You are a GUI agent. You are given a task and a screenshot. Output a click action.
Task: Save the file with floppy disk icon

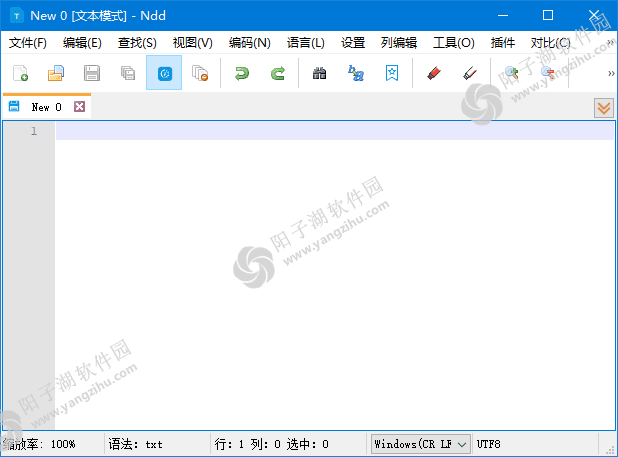(92, 73)
